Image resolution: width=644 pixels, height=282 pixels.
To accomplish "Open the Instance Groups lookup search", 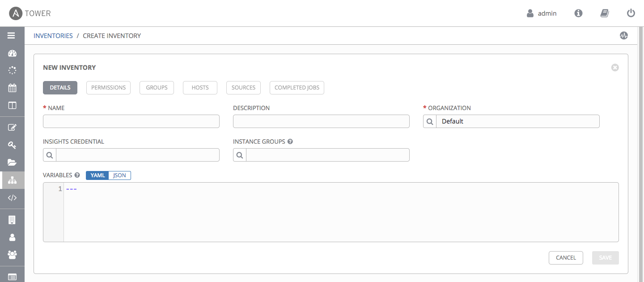I will pos(240,155).
